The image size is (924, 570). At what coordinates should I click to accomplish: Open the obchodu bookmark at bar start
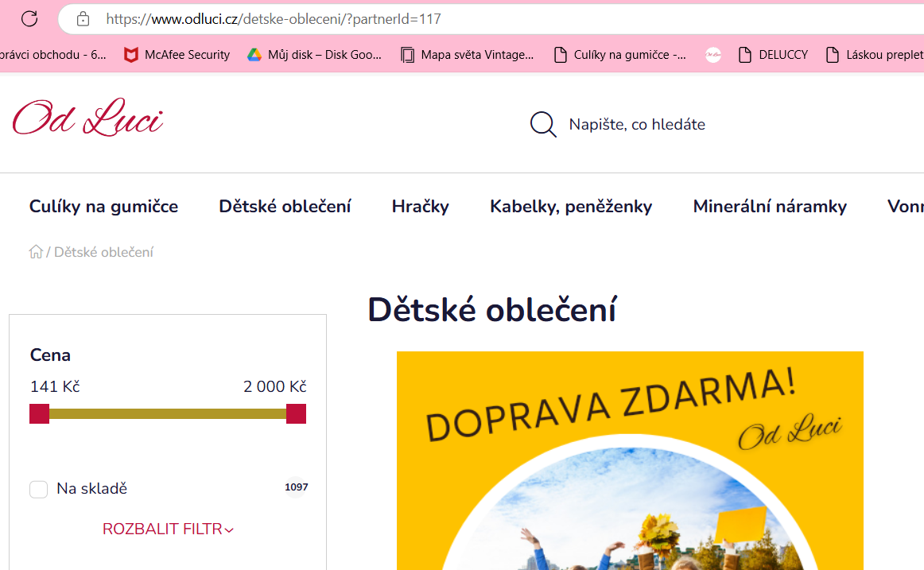53,55
